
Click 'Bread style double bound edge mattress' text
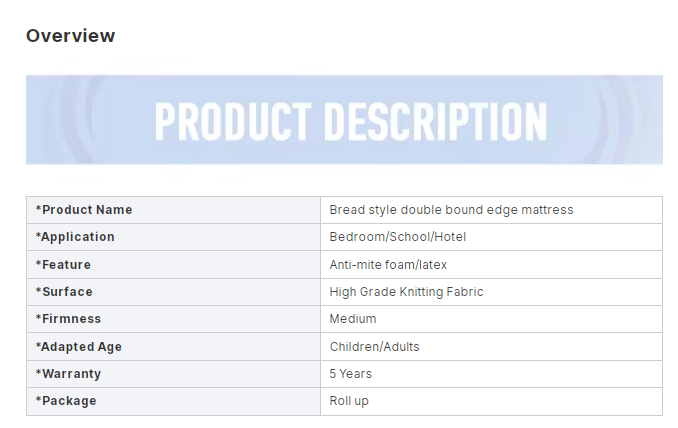click(x=451, y=210)
